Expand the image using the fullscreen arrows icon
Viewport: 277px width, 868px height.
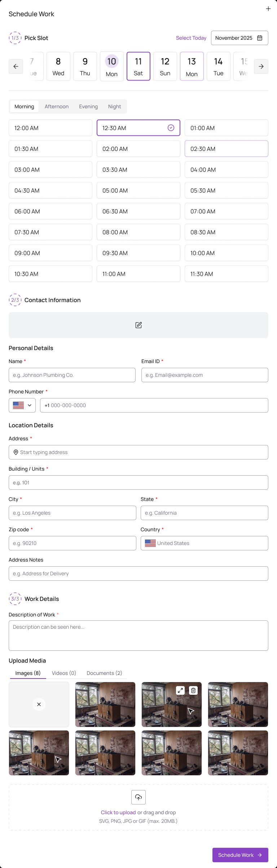click(180, 690)
